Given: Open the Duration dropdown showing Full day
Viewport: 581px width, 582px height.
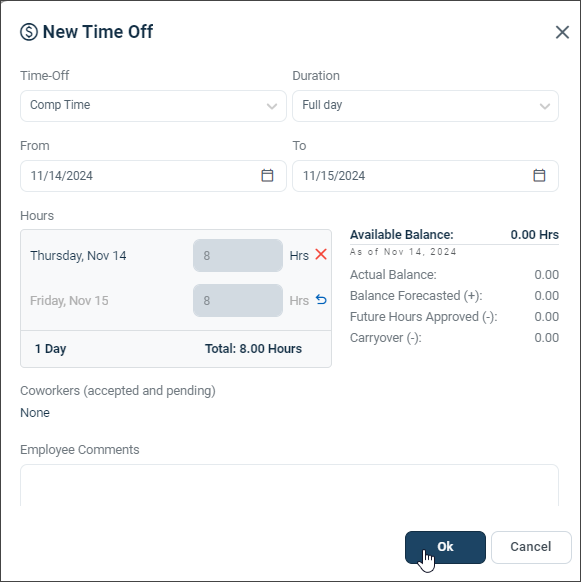Looking at the screenshot, I should (x=425, y=106).
